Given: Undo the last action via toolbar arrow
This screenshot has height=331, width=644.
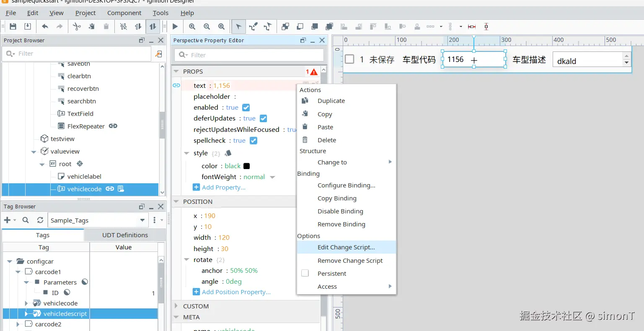Looking at the screenshot, I should tap(45, 26).
